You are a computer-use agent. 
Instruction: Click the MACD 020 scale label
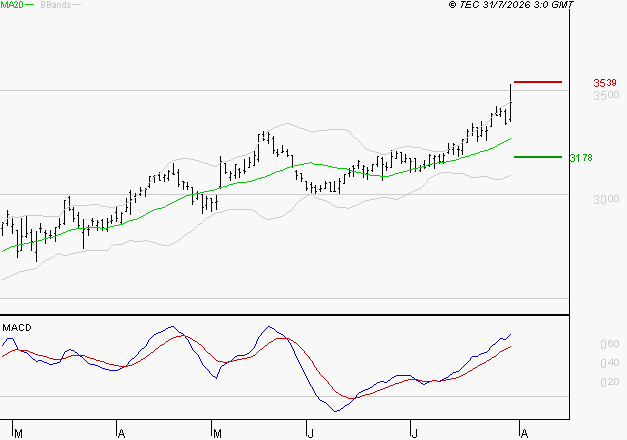[x=610, y=382]
